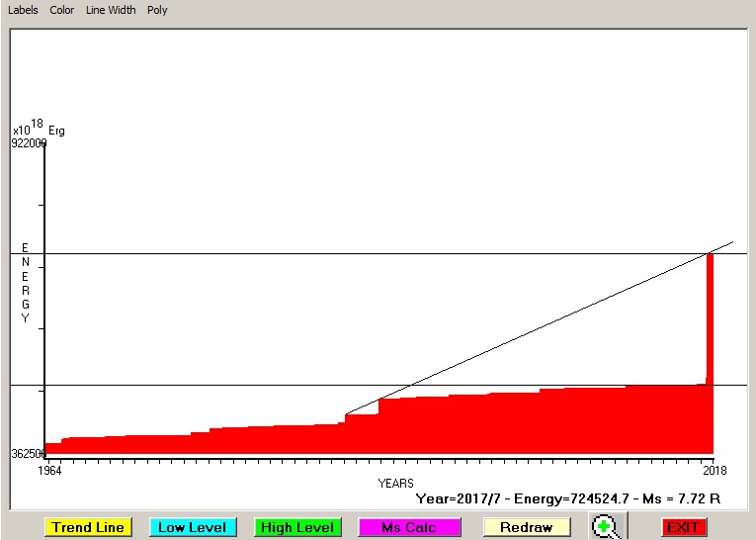Click the red EXIT button

[x=685, y=527]
